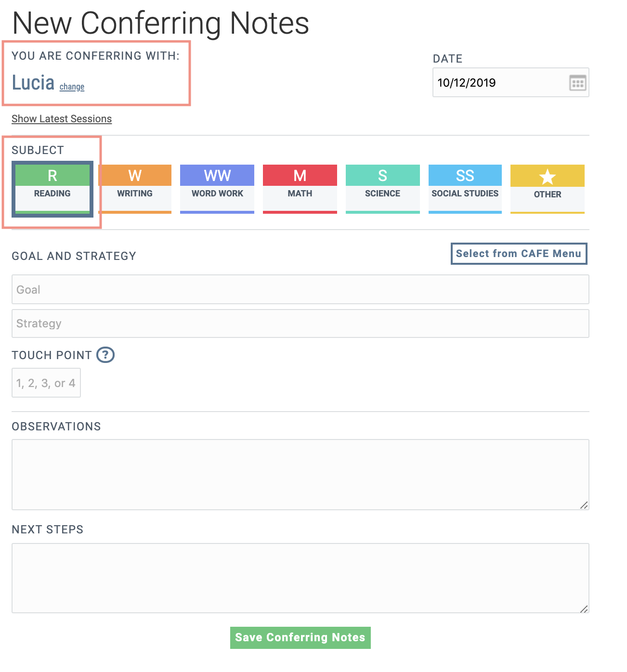Click the Next Steps resize handle
627x672 pixels.
pos(585,609)
